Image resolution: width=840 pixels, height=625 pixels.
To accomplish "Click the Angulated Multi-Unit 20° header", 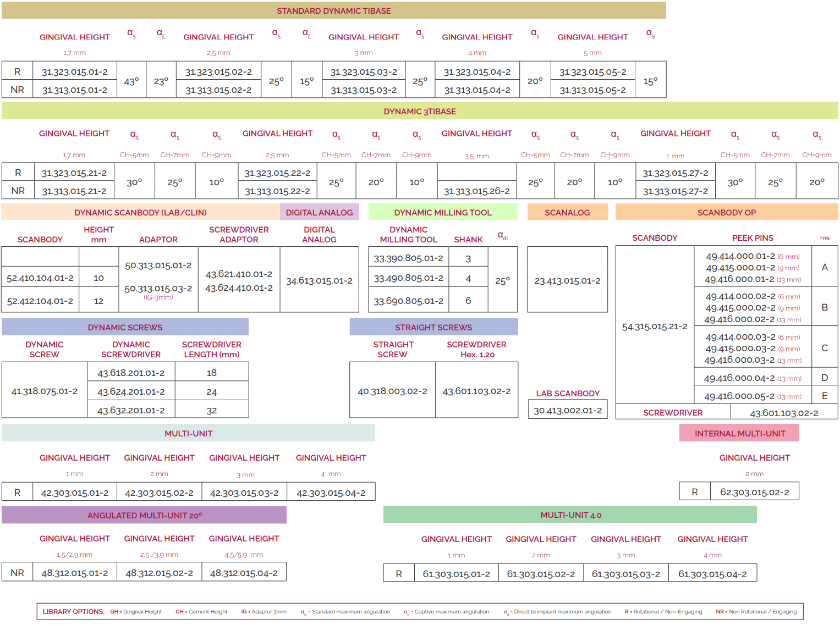I will tap(144, 516).
